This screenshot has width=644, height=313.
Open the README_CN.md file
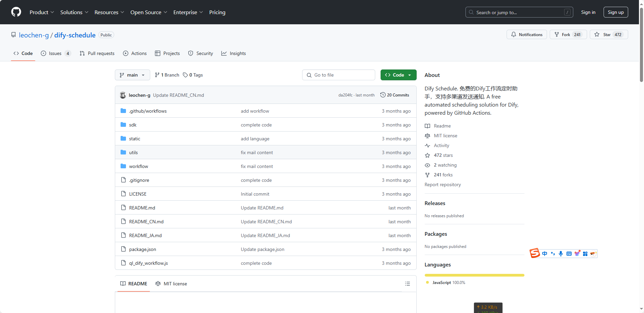[x=146, y=222]
